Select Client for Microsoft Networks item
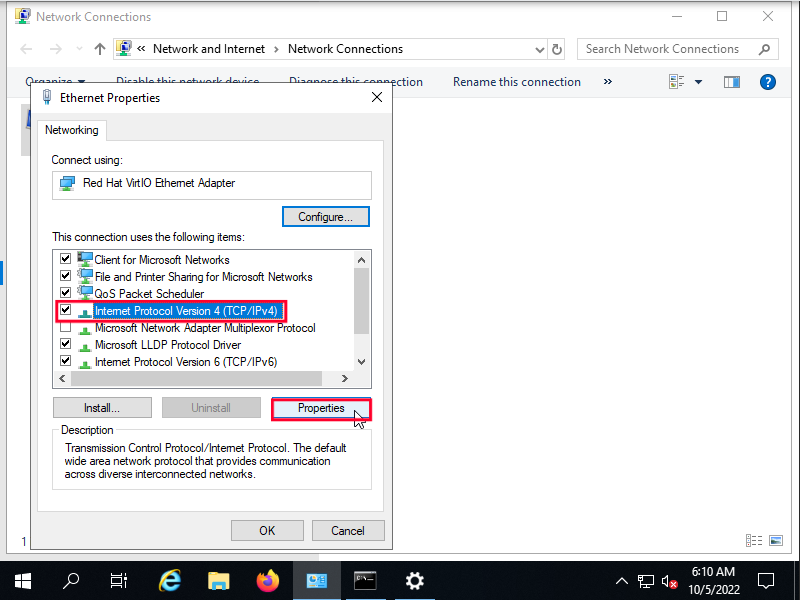This screenshot has width=800, height=600. (x=162, y=260)
